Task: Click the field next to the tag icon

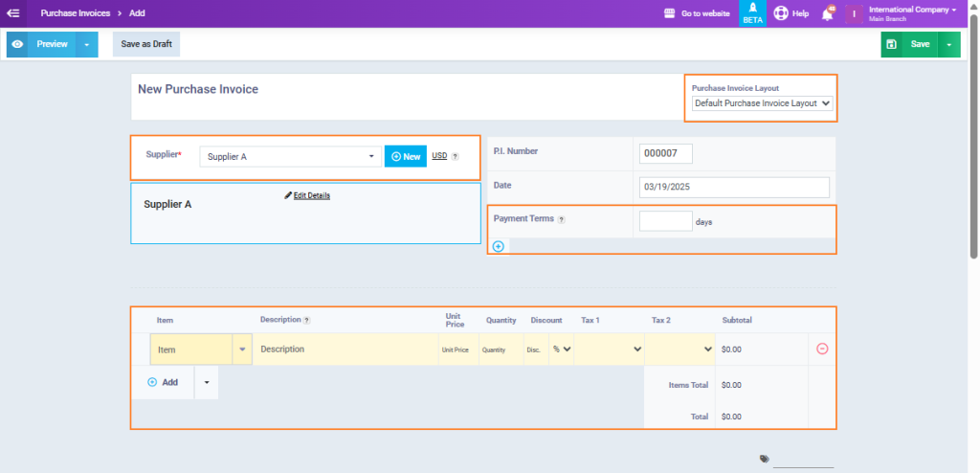Action: point(803,462)
